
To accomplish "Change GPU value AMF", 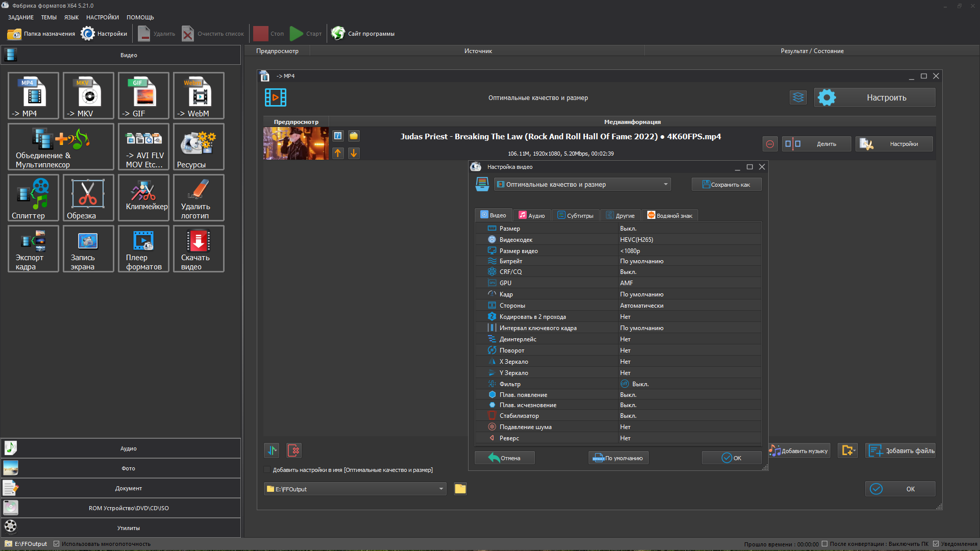I will tap(690, 283).
